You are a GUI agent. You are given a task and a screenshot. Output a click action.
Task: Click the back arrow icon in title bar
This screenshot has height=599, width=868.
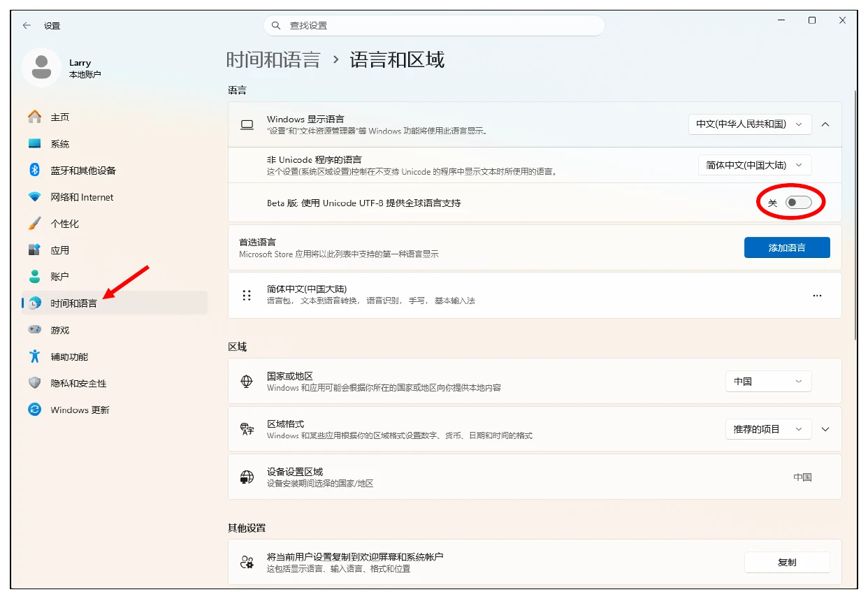(x=27, y=25)
